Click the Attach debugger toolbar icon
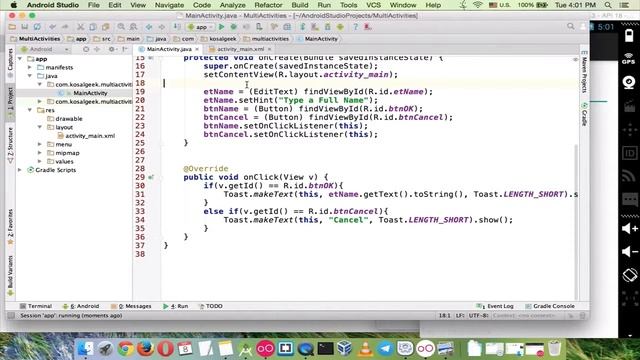This screenshot has height=360, width=640. click(x=259, y=27)
